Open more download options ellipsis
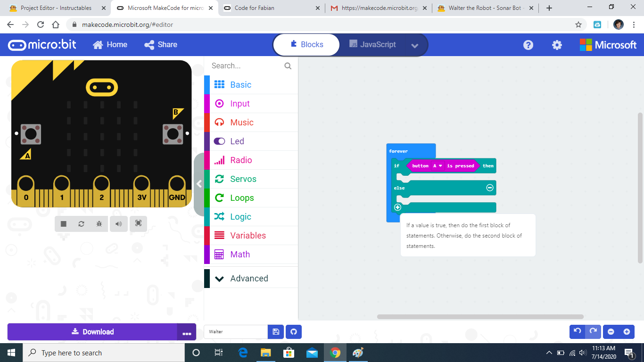 click(187, 332)
